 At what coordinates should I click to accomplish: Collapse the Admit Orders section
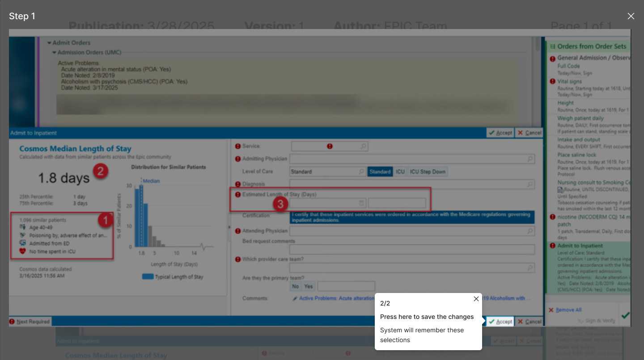point(49,43)
